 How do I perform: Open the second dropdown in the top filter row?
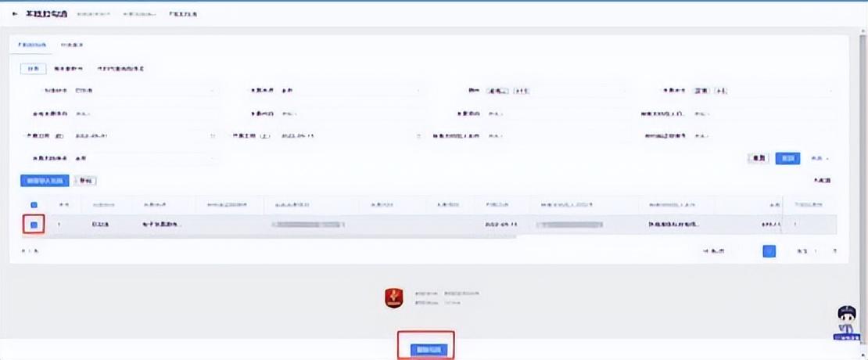click(352, 90)
